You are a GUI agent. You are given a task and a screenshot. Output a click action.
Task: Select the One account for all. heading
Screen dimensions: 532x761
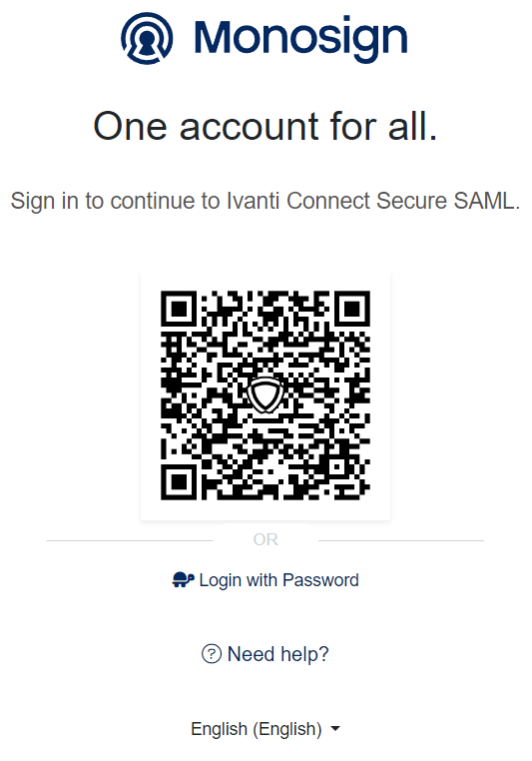click(x=266, y=127)
